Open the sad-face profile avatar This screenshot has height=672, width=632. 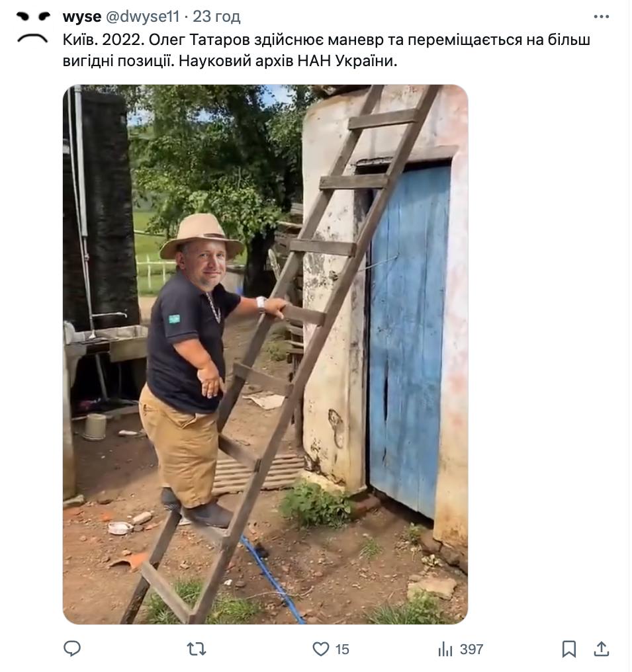[x=32, y=27]
